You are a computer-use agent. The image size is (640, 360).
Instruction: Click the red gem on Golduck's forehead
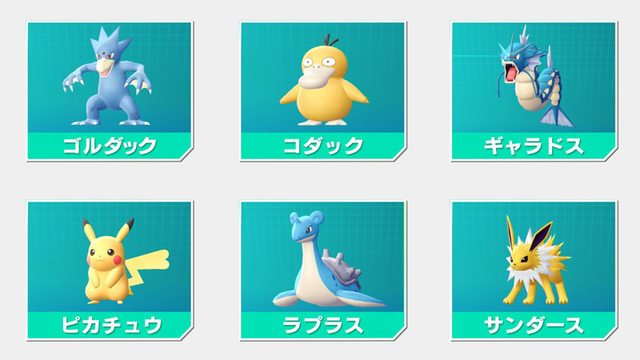pyautogui.click(x=106, y=55)
